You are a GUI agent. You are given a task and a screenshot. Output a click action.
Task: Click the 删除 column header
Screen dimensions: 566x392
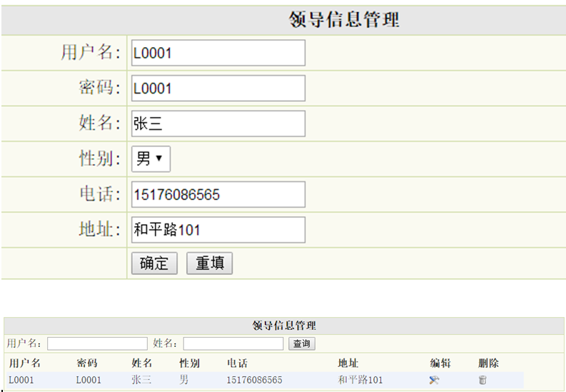(x=488, y=363)
